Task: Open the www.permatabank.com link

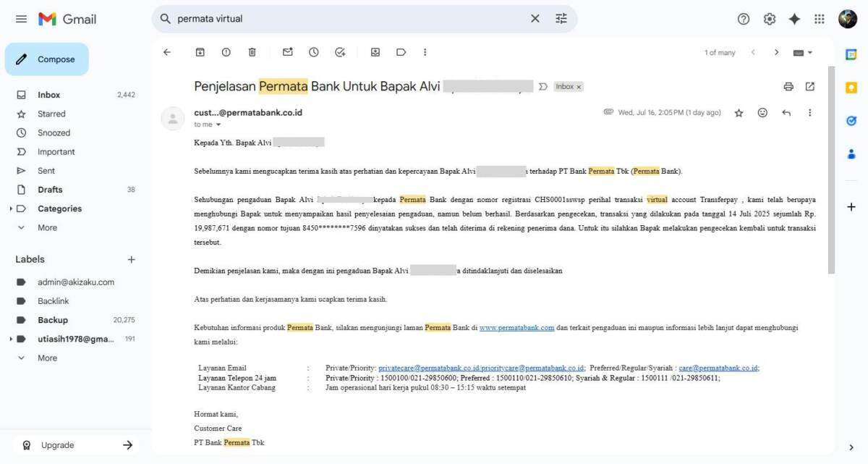Action: click(x=516, y=328)
